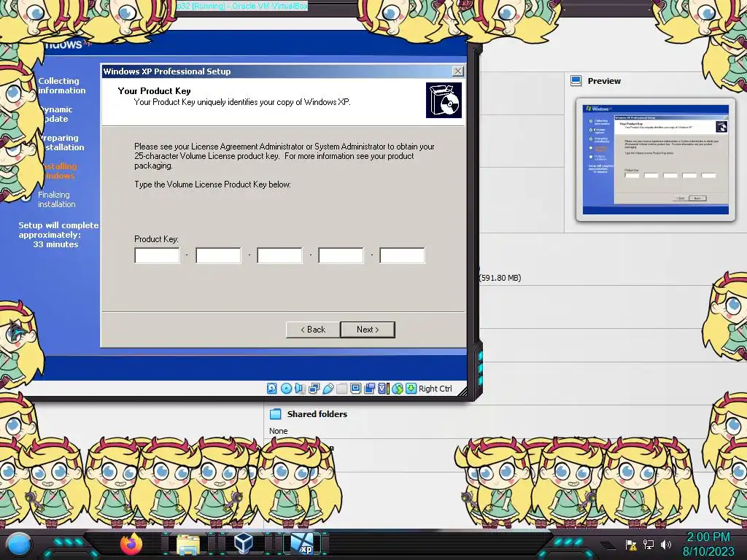Viewport: 747px width, 560px height.
Task: Click the fourth Product Key field
Action: click(341, 255)
